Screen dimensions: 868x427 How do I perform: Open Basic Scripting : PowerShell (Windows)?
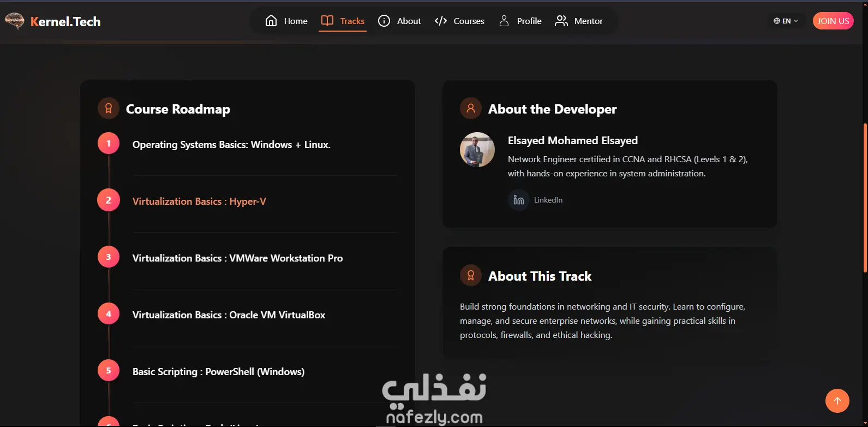click(218, 372)
